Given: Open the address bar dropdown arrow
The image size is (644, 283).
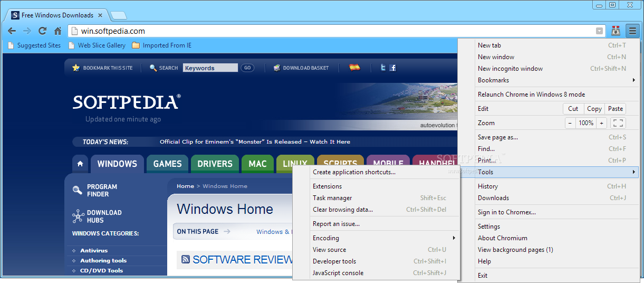Looking at the screenshot, I should click(599, 31).
